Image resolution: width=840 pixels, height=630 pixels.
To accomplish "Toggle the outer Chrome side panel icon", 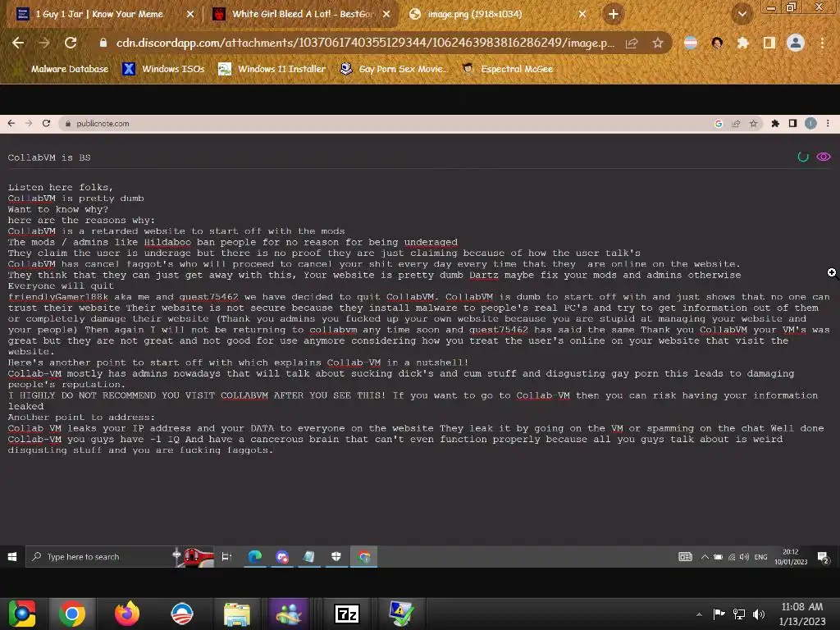I will pos(769,43).
